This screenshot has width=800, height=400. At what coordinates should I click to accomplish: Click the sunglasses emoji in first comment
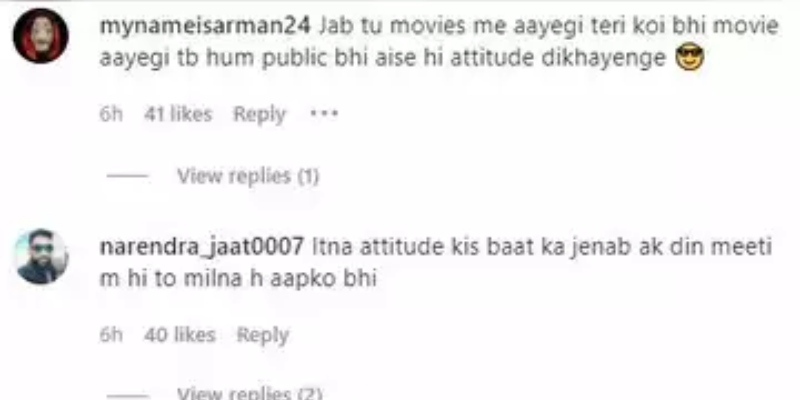(x=689, y=58)
